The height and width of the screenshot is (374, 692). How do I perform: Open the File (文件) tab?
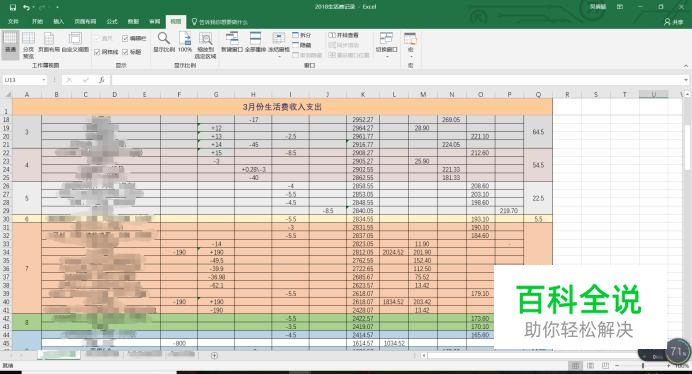click(x=13, y=22)
